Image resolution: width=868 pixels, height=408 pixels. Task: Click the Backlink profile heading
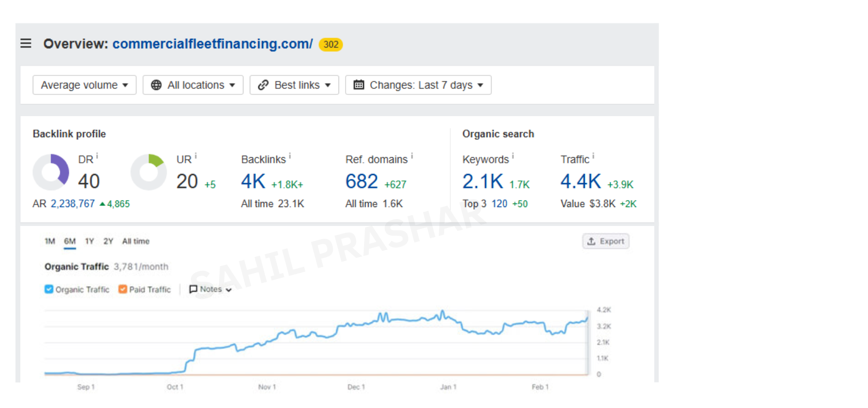tap(69, 134)
